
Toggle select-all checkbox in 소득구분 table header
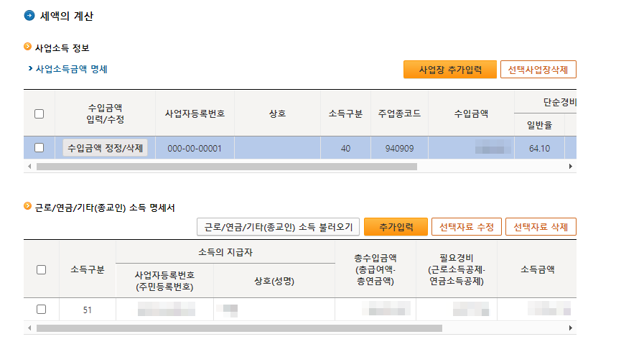click(41, 270)
